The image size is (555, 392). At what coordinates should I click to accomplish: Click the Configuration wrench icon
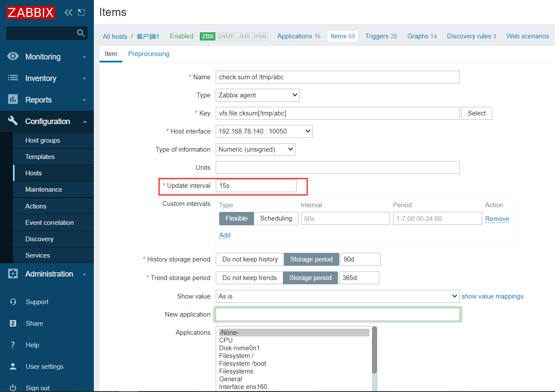(x=13, y=121)
